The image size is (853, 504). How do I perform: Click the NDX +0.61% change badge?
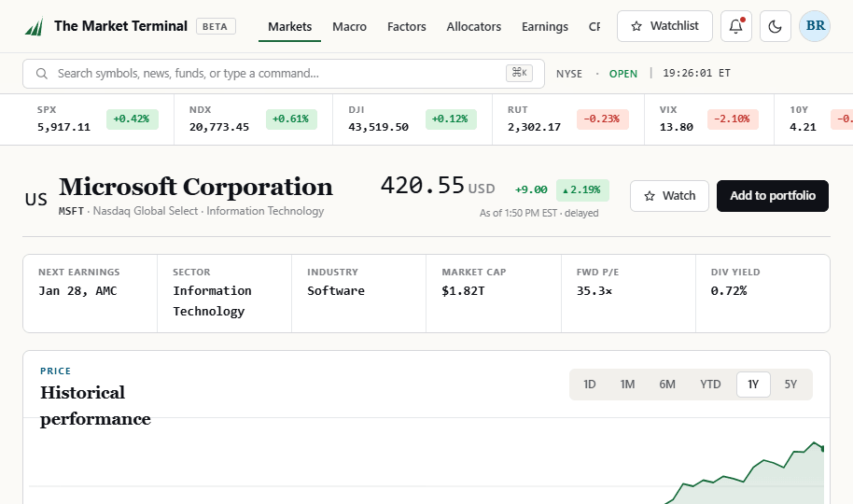291,119
